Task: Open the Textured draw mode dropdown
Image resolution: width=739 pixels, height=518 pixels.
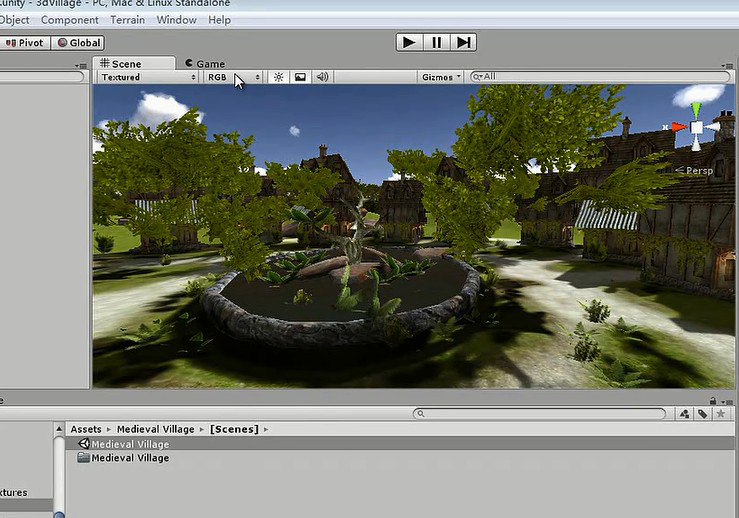Action: [148, 77]
